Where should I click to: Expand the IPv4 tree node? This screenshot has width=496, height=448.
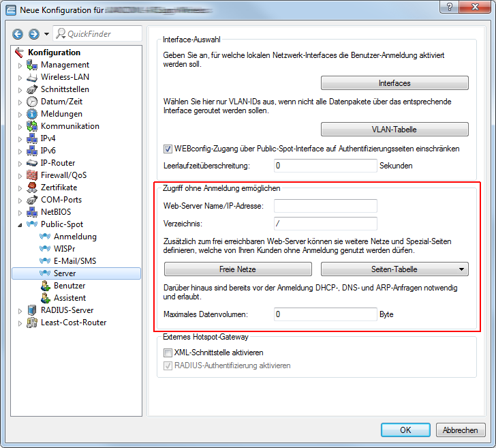click(x=20, y=138)
